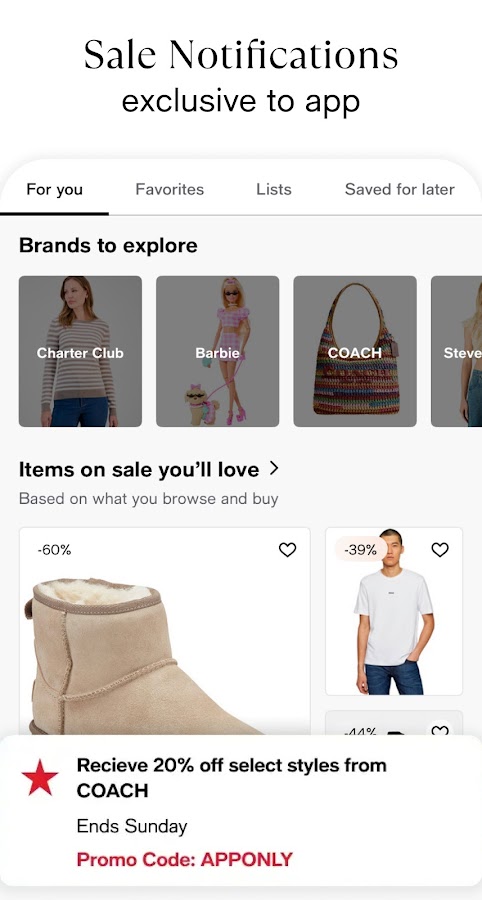The height and width of the screenshot is (900, 482).
Task: Tap heart on white t-shirt product
Action: pos(440,550)
